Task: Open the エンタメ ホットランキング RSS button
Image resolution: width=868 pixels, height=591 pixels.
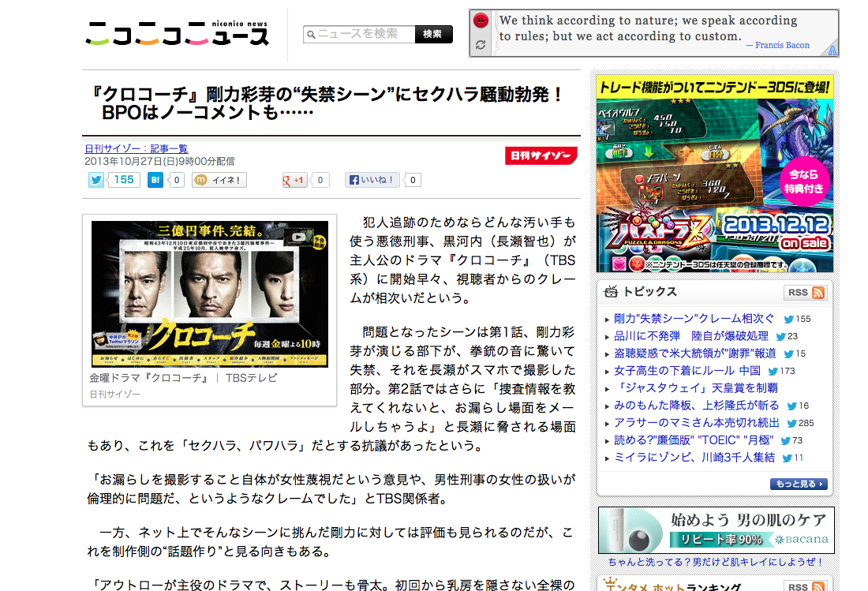Action: point(806,586)
